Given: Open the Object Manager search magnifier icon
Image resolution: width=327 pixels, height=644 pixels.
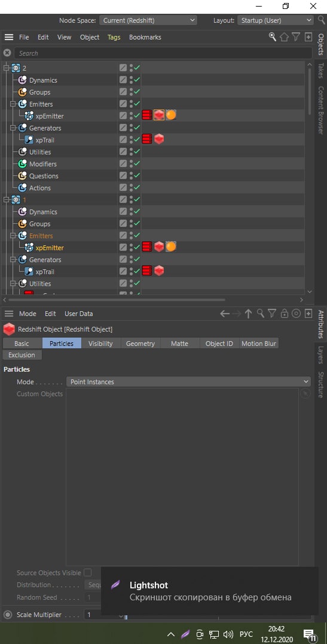Looking at the screenshot, I should (x=273, y=37).
